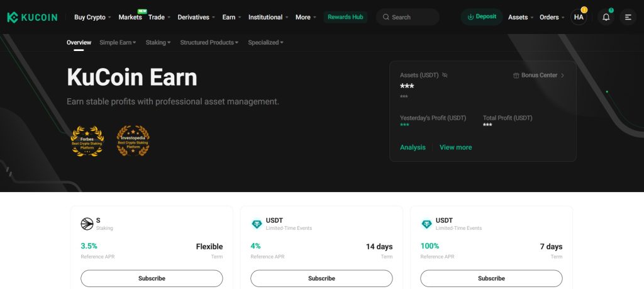Open the notifications bell icon
Screen dimensions: 644x289
(x=606, y=17)
